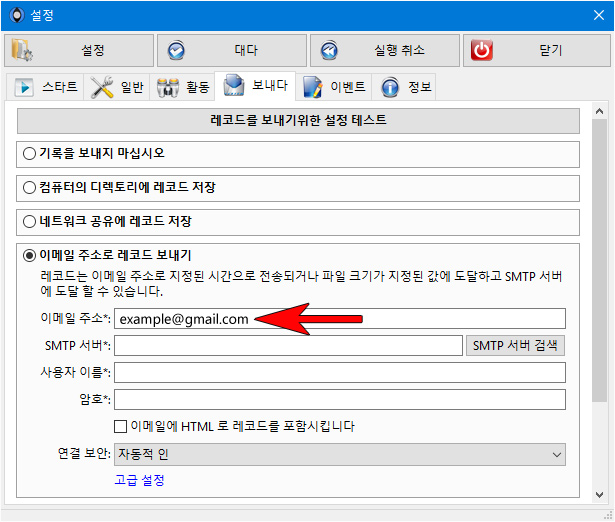Close the 설정 window
615x522 pixels.
click(x=599, y=15)
